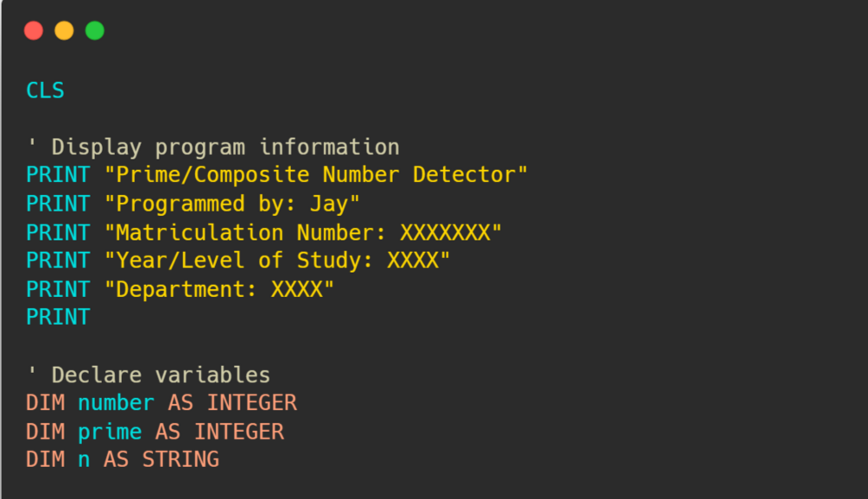Screen dimensions: 868x499
Task: Click the "Department: XXXX" string
Action: coord(219,288)
